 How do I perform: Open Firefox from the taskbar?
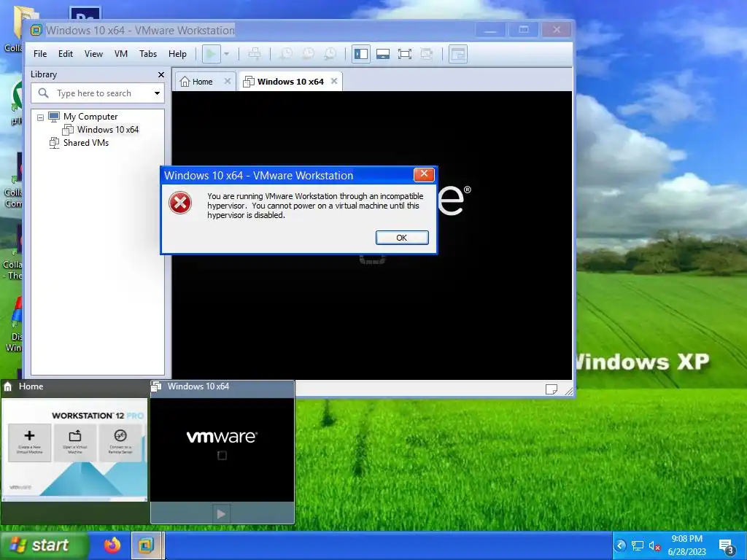(x=112, y=545)
